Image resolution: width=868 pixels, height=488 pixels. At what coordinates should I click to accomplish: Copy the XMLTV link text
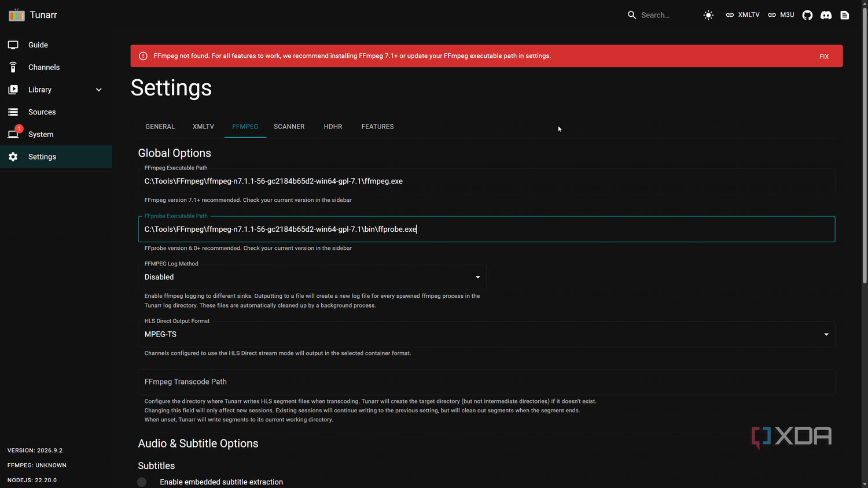click(749, 15)
